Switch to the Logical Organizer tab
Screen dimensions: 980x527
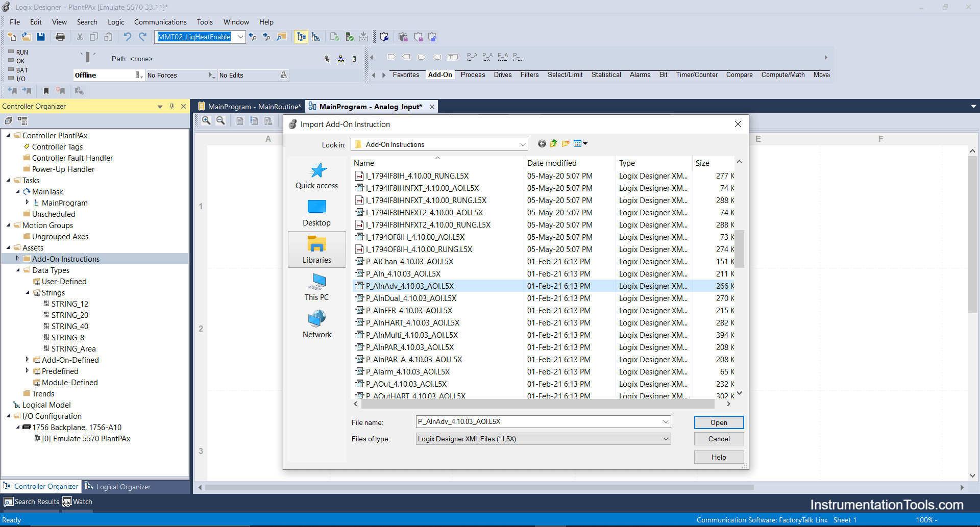tap(118, 486)
